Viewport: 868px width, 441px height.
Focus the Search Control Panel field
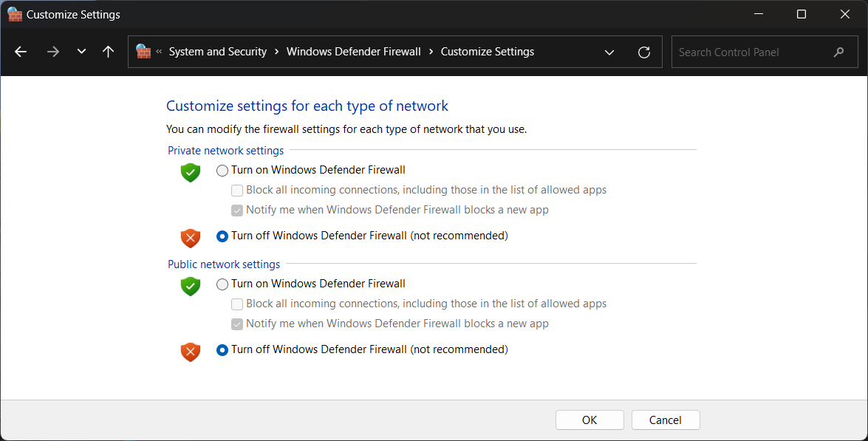(x=765, y=52)
